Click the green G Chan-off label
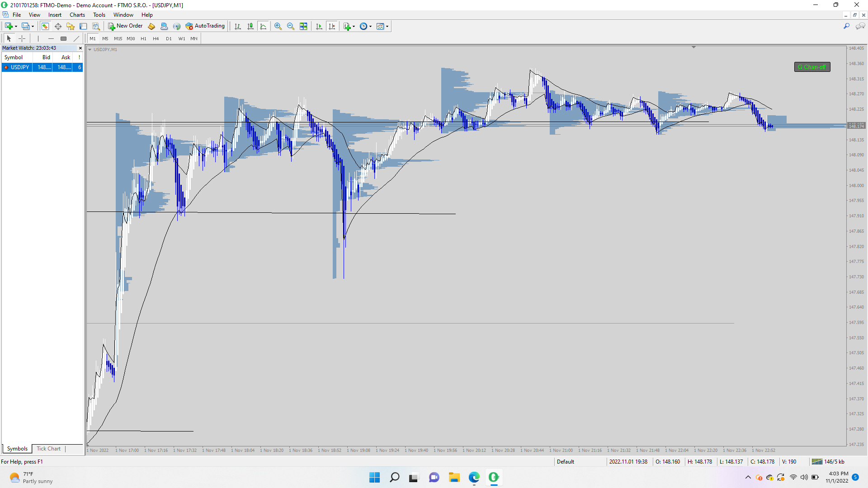 812,67
